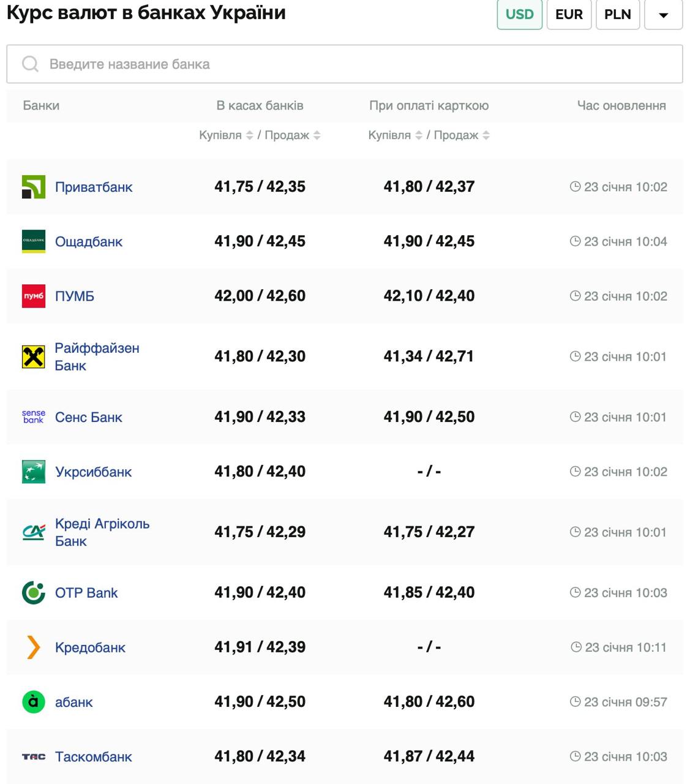The height and width of the screenshot is (784, 690).
Task: Sort by cash desk Продаж rate
Action: [x=317, y=135]
